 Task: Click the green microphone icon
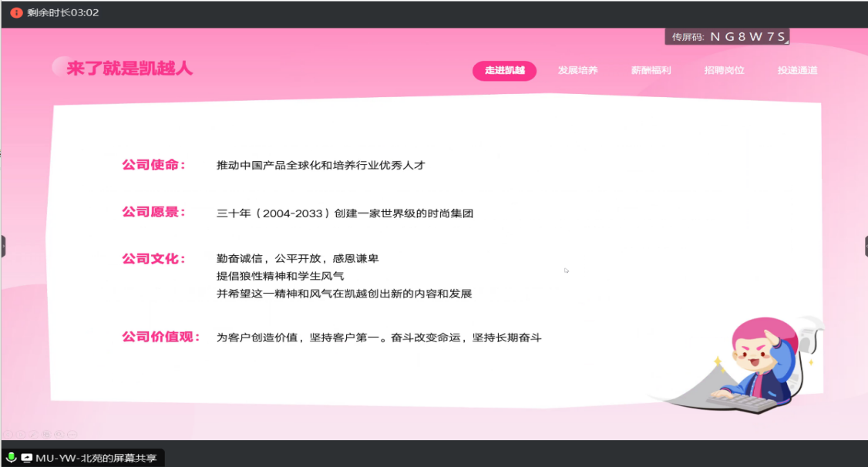tap(12, 458)
